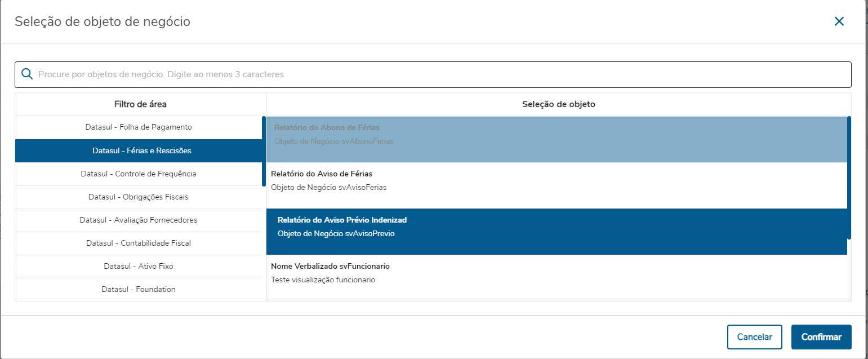
Task: Select Datasul - Foundation area filter
Action: click(139, 289)
